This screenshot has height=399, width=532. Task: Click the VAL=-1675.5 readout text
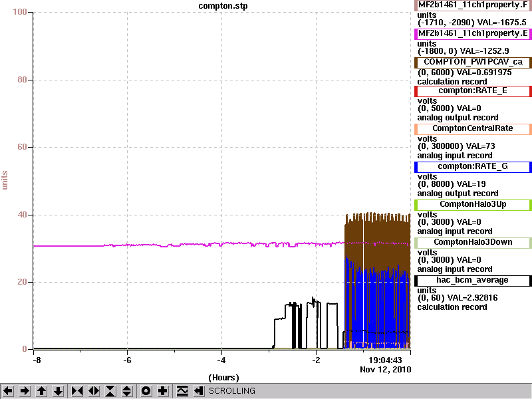pyautogui.click(x=502, y=23)
